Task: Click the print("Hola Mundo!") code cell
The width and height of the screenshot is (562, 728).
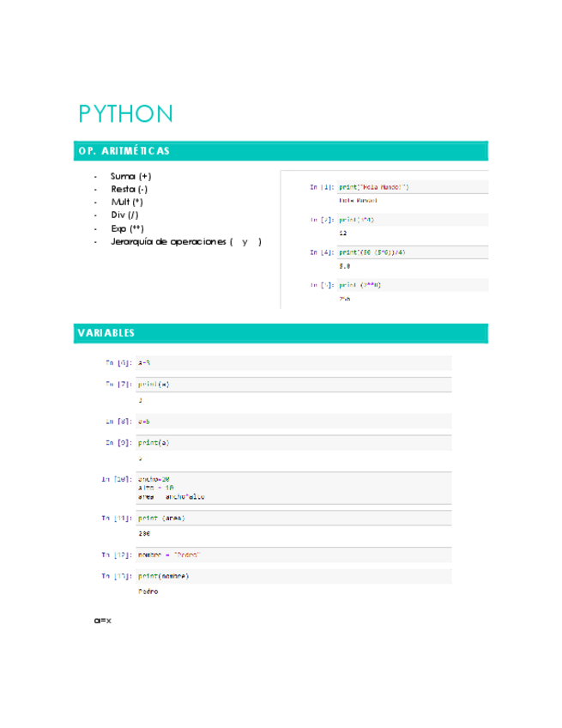Action: pos(413,187)
